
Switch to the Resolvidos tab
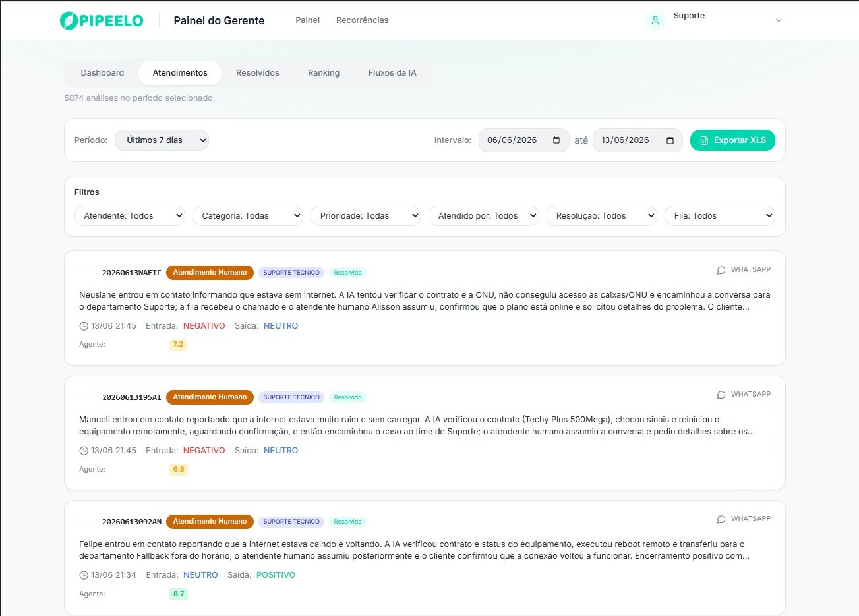258,73
